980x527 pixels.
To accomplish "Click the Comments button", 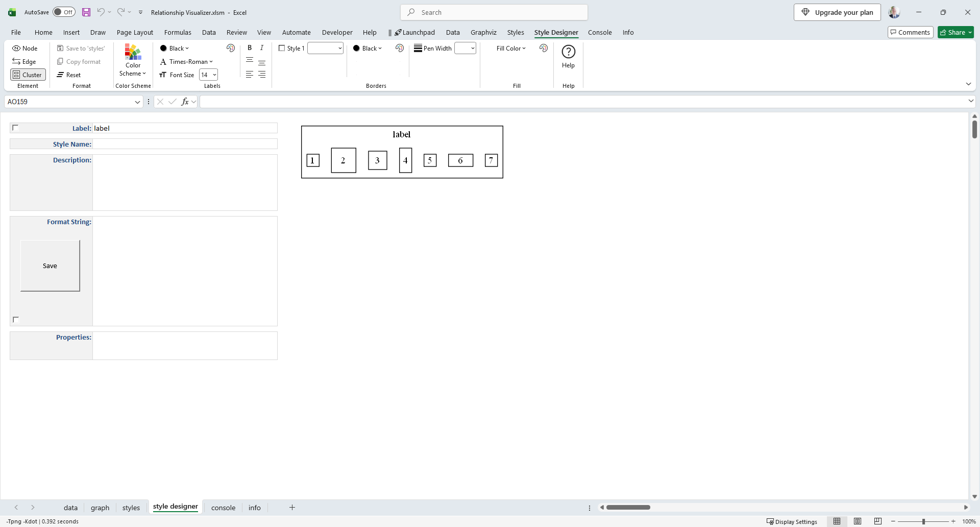I will (x=910, y=32).
